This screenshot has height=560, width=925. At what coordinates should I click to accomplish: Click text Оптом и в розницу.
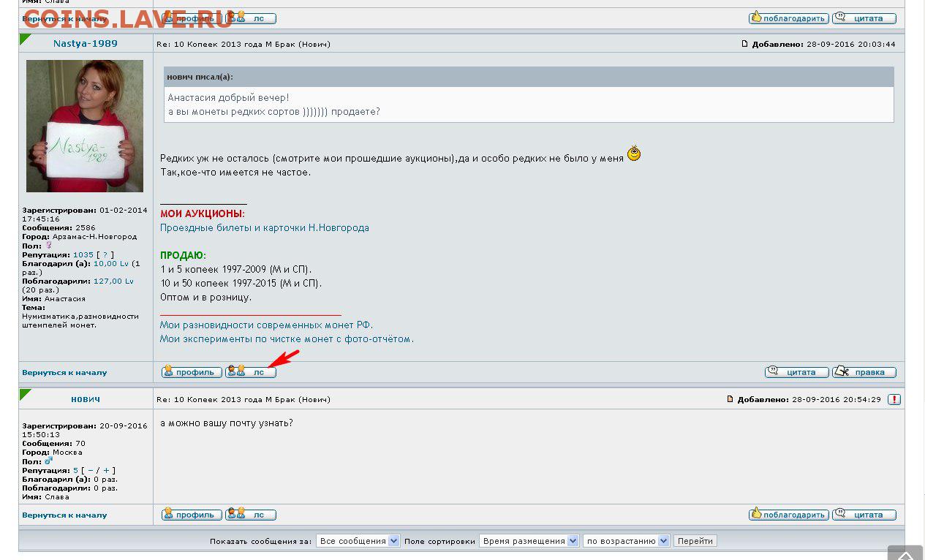tap(205, 297)
